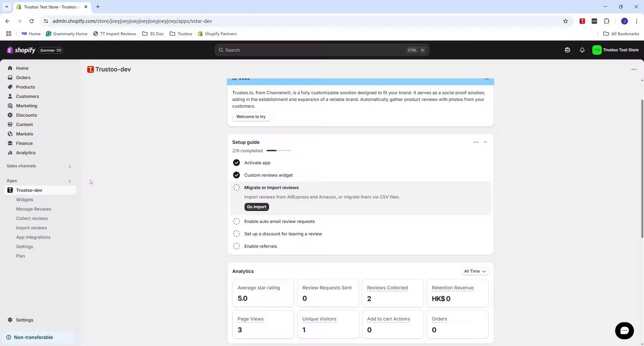Open the Widgets submenu item

coord(25,199)
